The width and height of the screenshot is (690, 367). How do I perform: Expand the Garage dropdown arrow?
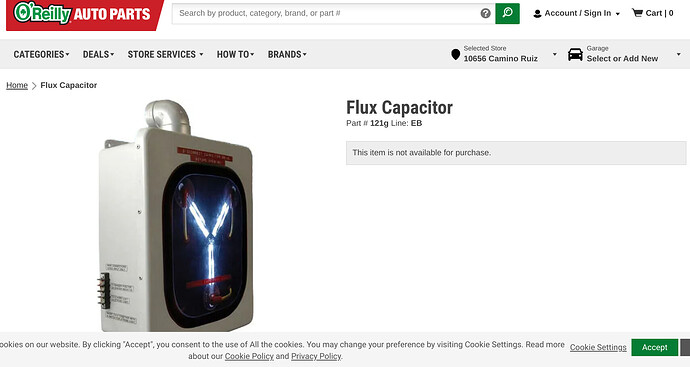pyautogui.click(x=679, y=54)
